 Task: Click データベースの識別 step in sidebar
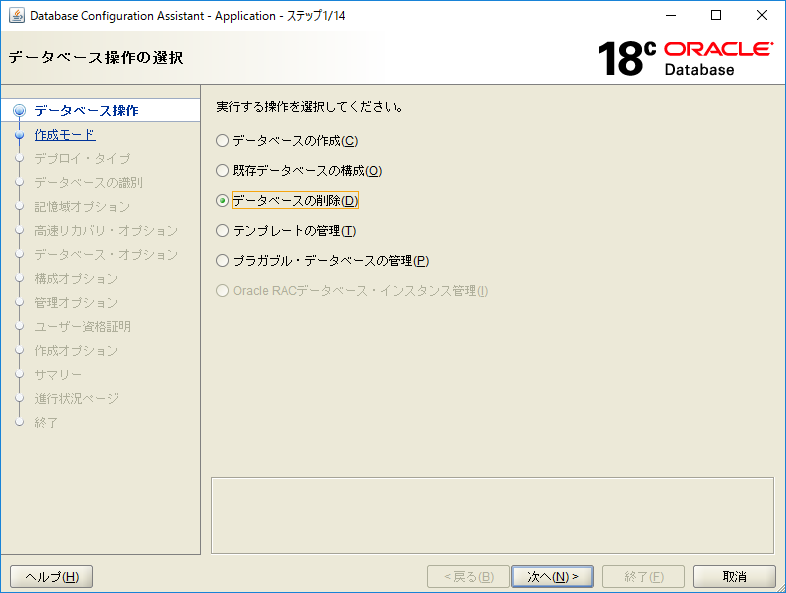pyautogui.click(x=88, y=182)
